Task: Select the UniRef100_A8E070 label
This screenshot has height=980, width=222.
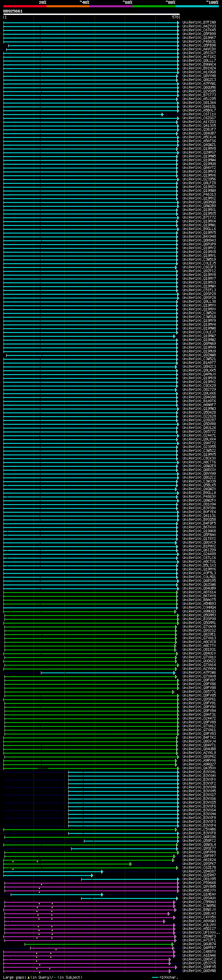Action: point(199,890)
